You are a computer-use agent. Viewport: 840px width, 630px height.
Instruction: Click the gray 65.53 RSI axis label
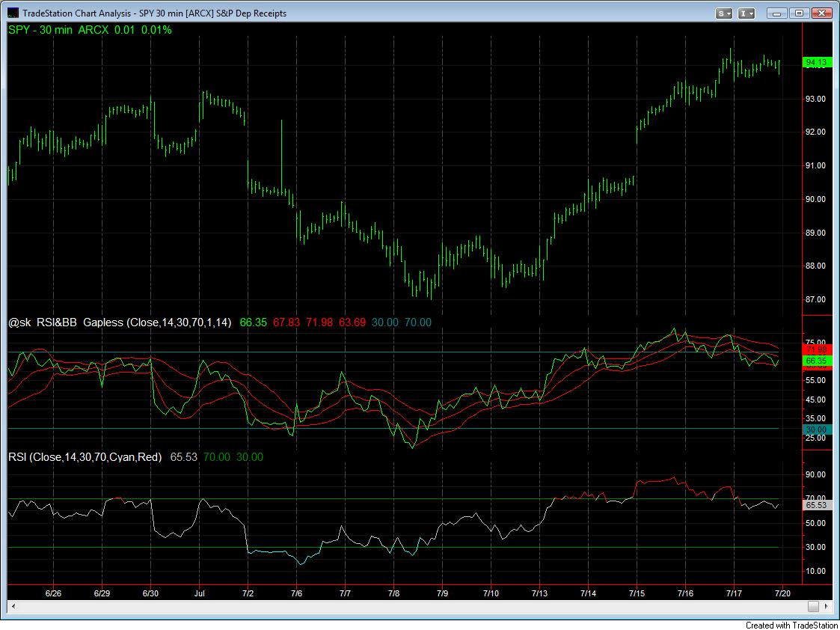[x=816, y=505]
